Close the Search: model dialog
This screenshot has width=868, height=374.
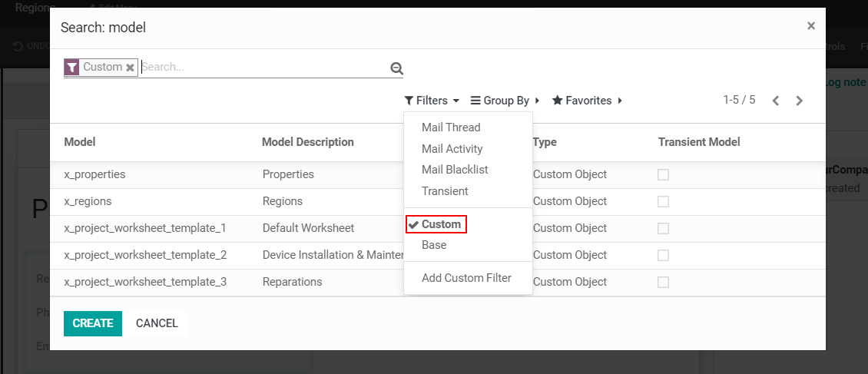click(x=810, y=26)
